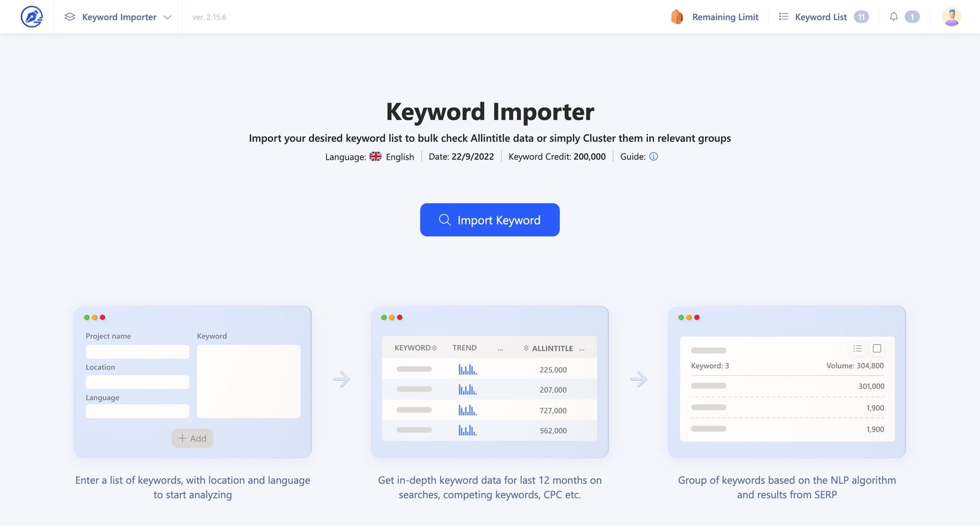Click the allintitle value 207,000
This screenshot has height=526, width=980.
553,390
